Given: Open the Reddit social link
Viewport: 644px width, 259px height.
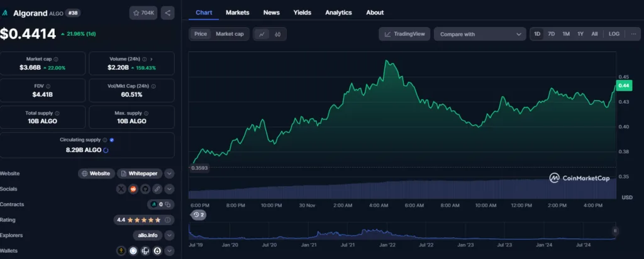Looking at the screenshot, I should [x=133, y=189].
